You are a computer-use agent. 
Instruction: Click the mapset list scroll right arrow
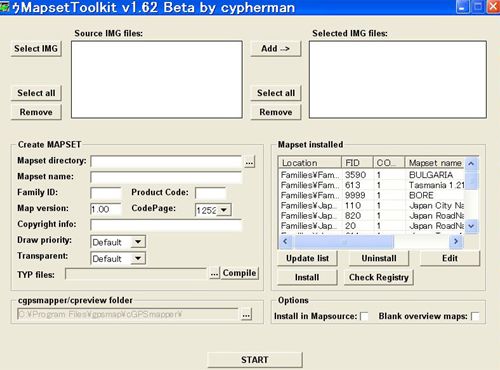click(x=456, y=241)
